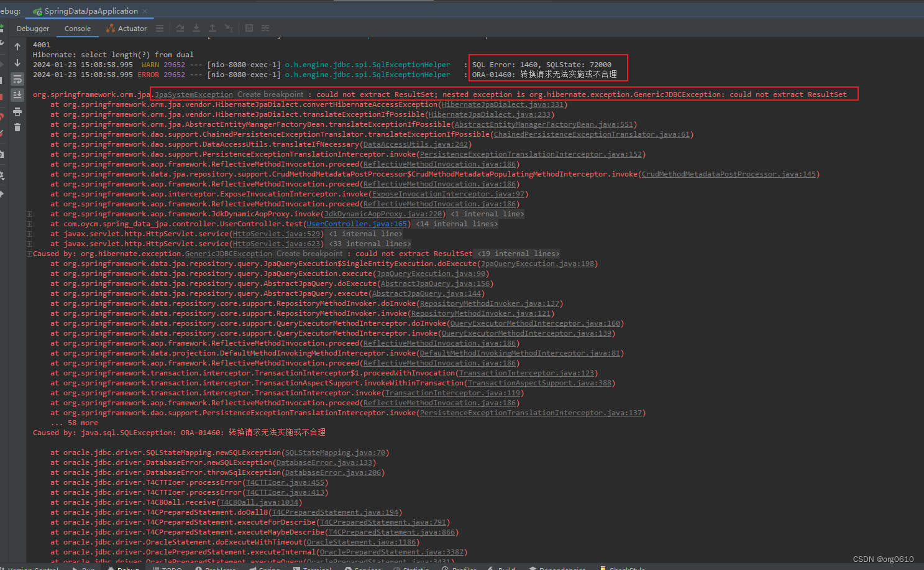Click the '... 58 more' line
Viewport: 924px width, 570px height.
[75, 423]
